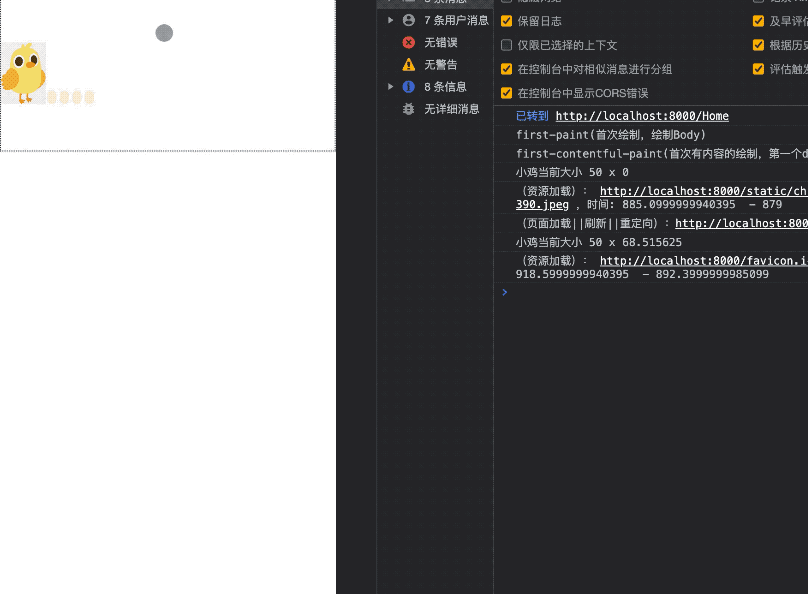Click the time value 885.0999999940395
The width and height of the screenshot is (808, 594).
click(x=679, y=205)
